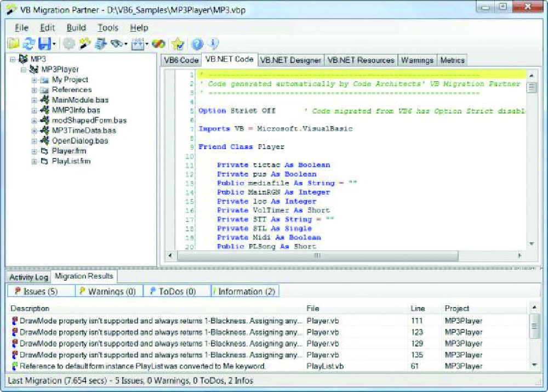Screen dimensions: 548x392
Task: Switch to the VB.NET Designer tab
Action: [x=290, y=60]
